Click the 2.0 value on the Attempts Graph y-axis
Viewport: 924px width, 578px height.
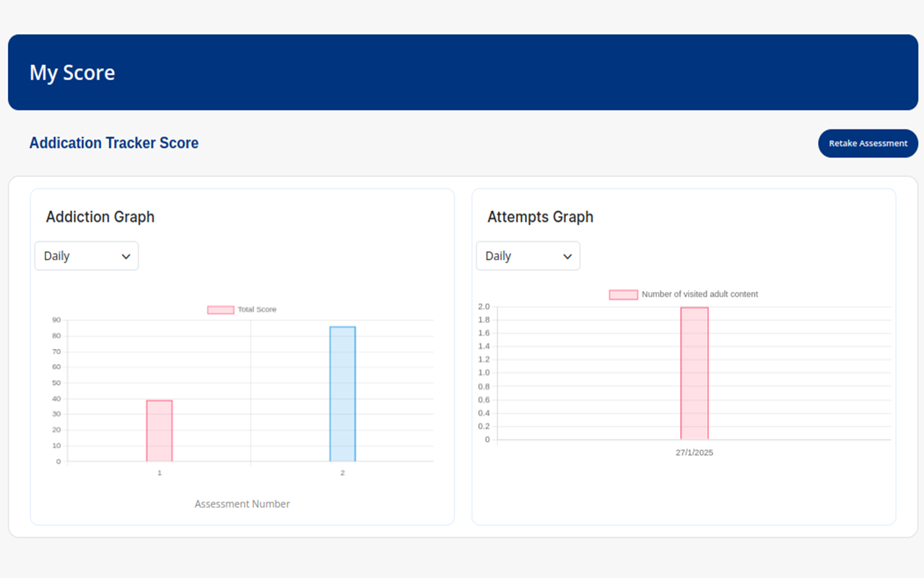coord(484,307)
